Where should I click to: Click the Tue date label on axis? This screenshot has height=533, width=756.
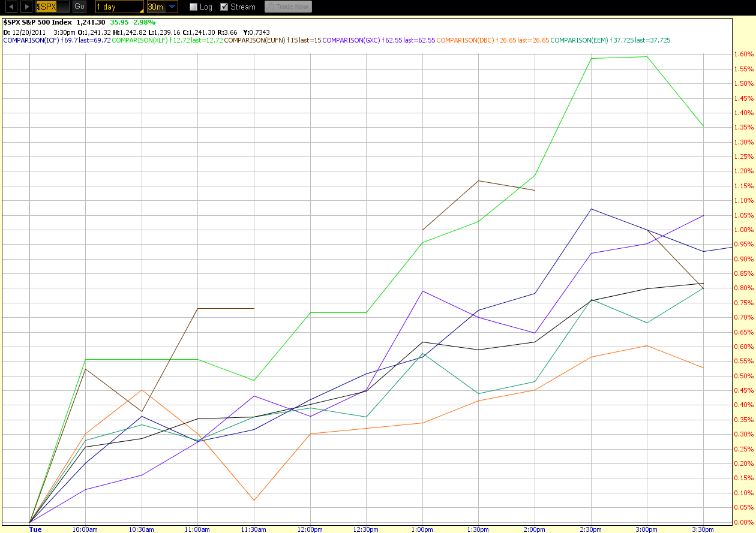point(35,529)
